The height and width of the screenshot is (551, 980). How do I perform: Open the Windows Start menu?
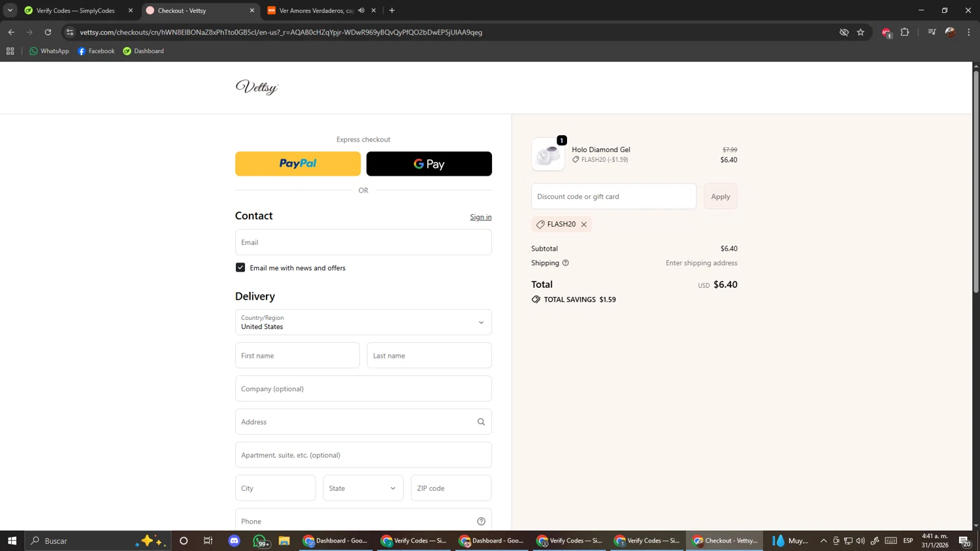12,541
